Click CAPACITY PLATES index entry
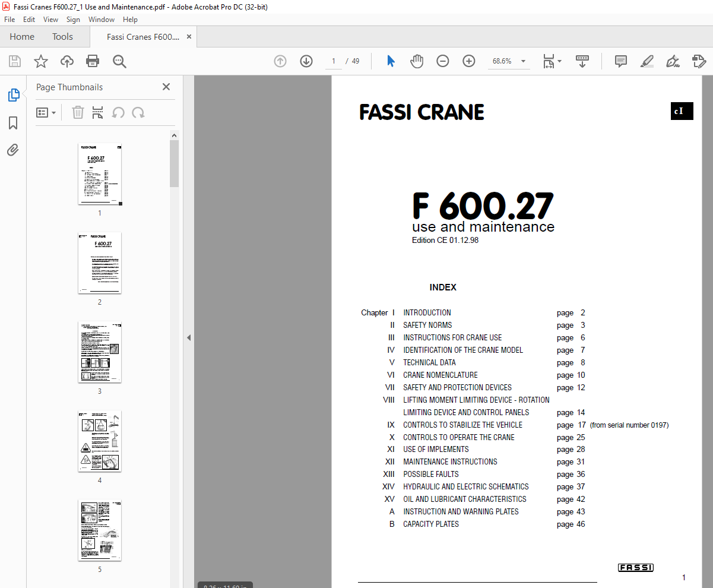 [431, 524]
